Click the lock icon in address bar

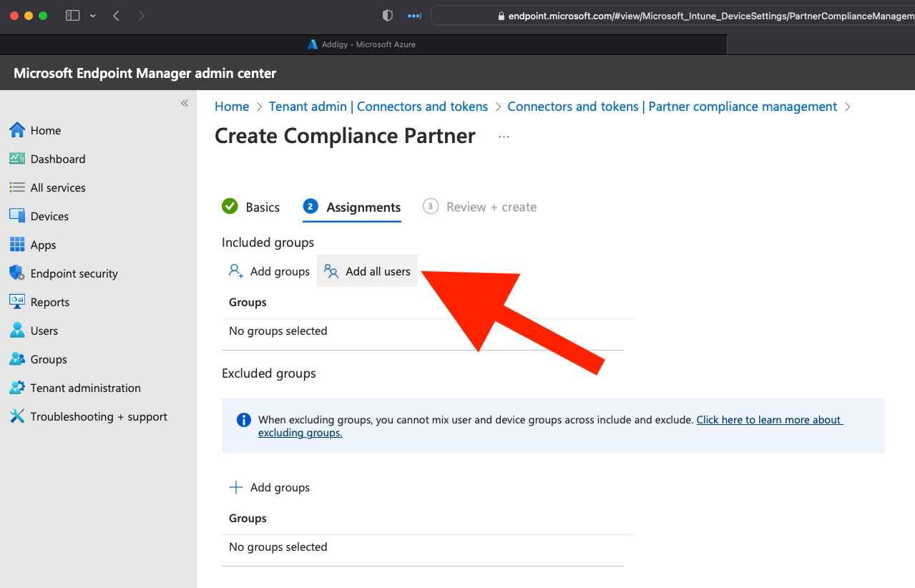coord(501,16)
